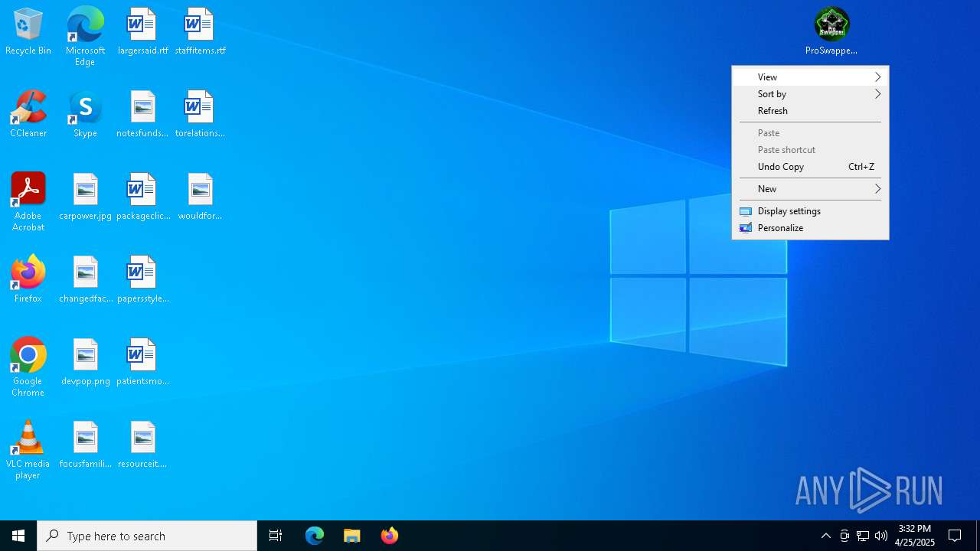This screenshot has width=980, height=551.
Task: Select the ProSwapper desktop icon
Action: (831, 31)
